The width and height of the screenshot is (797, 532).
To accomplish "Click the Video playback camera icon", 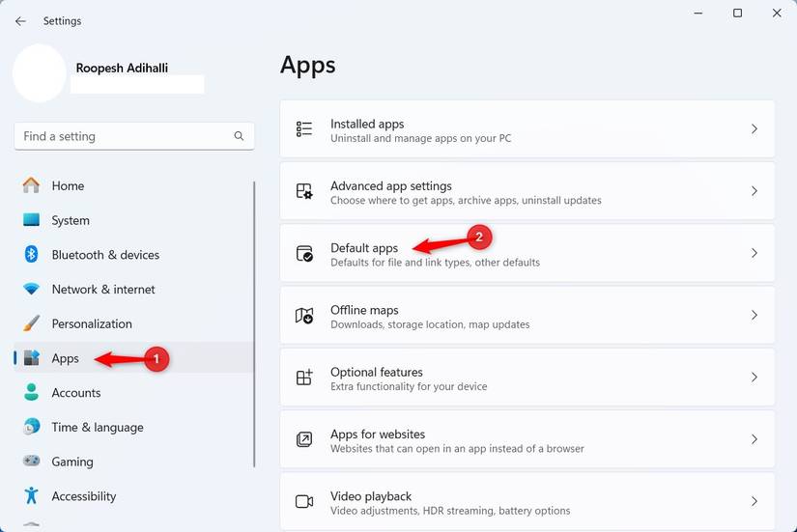I will coord(304,501).
